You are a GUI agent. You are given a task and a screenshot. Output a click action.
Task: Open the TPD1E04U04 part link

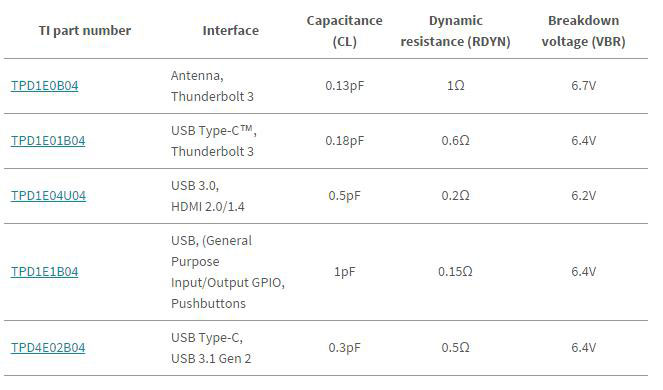click(48, 196)
